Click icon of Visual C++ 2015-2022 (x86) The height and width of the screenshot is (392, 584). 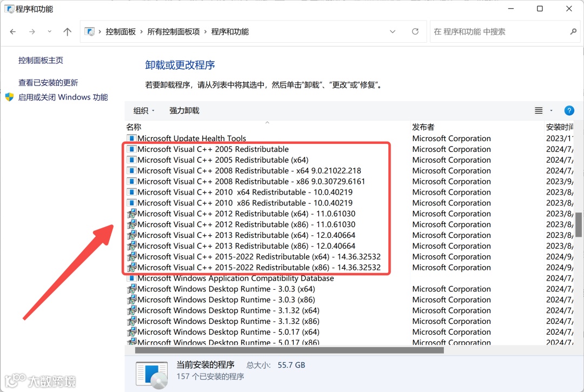tap(131, 268)
